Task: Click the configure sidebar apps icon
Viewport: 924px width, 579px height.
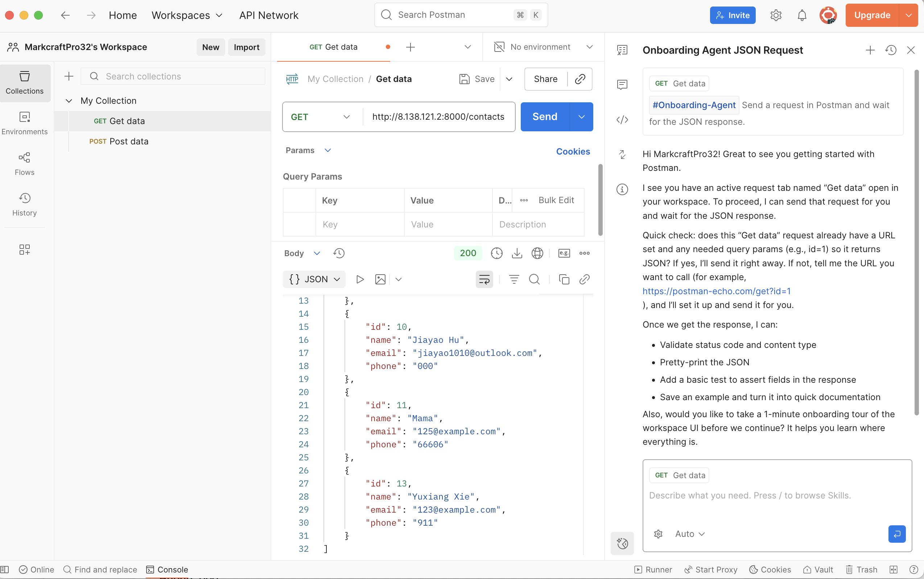Action: pyautogui.click(x=25, y=250)
